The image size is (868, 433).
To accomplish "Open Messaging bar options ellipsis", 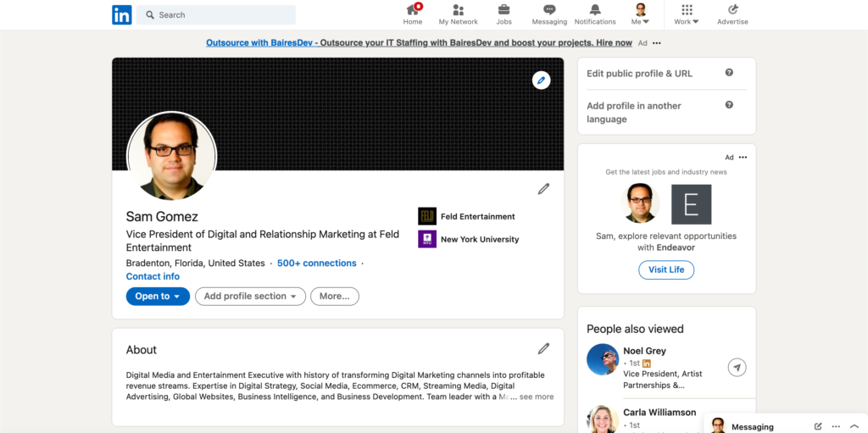I will coord(836,426).
